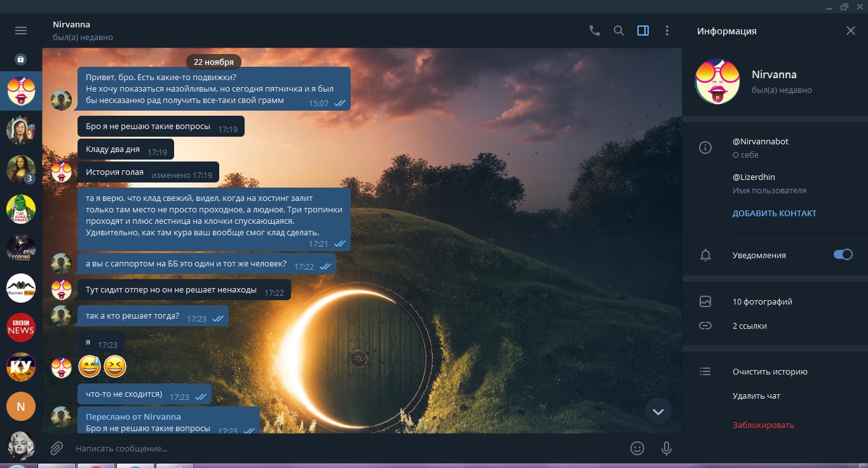Click Очистить историю option
Screen dimensions: 868x468
point(770,371)
